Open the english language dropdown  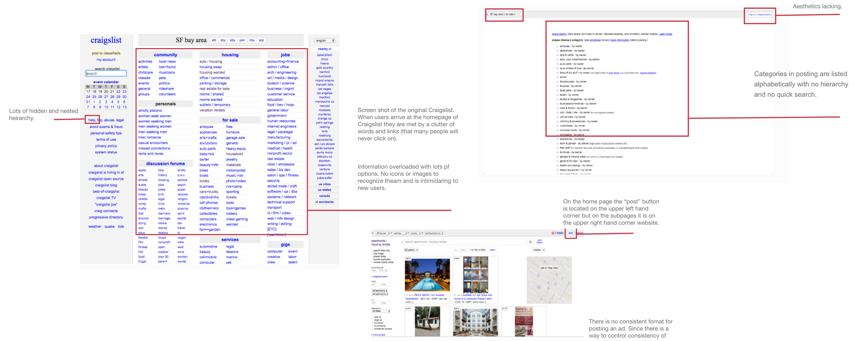pos(324,40)
